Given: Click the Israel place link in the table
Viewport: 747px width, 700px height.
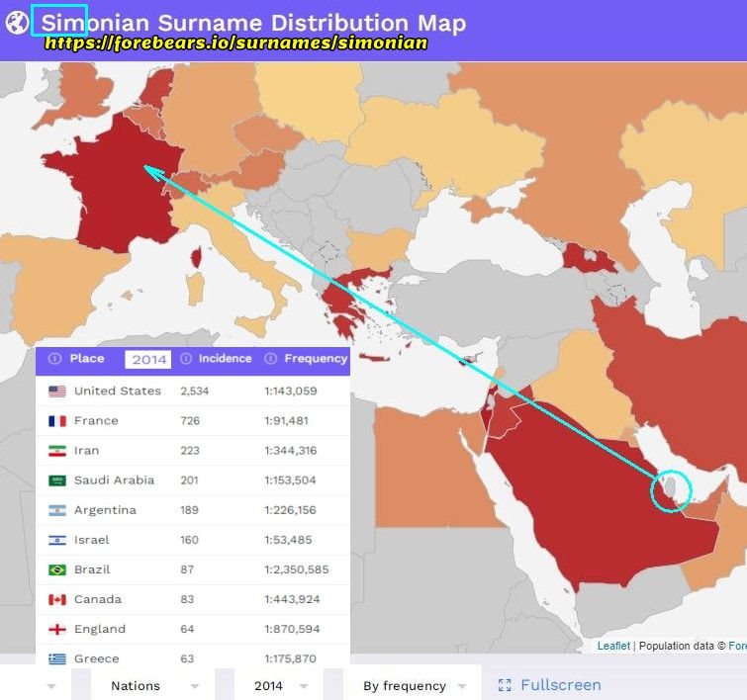Looking at the screenshot, I should pos(92,540).
